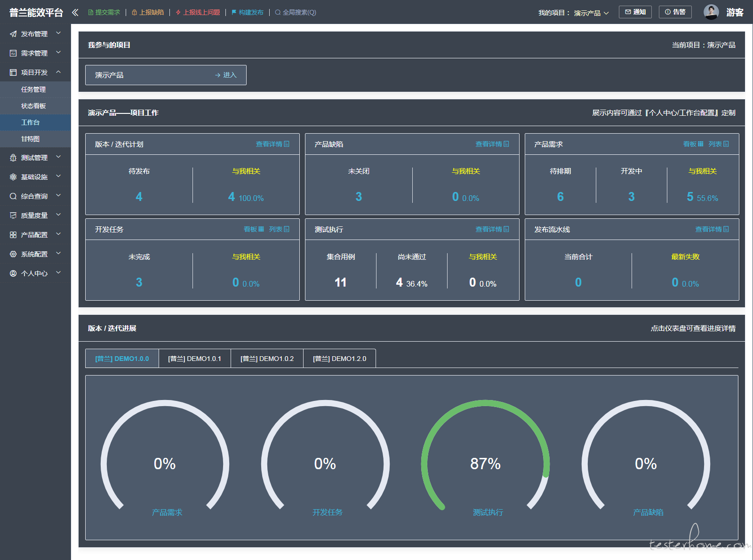Click the 综合查询 magnifier icon

[x=13, y=196]
